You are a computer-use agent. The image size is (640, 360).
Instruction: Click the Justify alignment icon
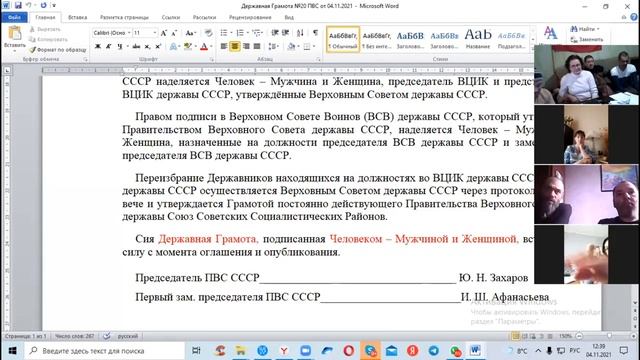point(257,47)
